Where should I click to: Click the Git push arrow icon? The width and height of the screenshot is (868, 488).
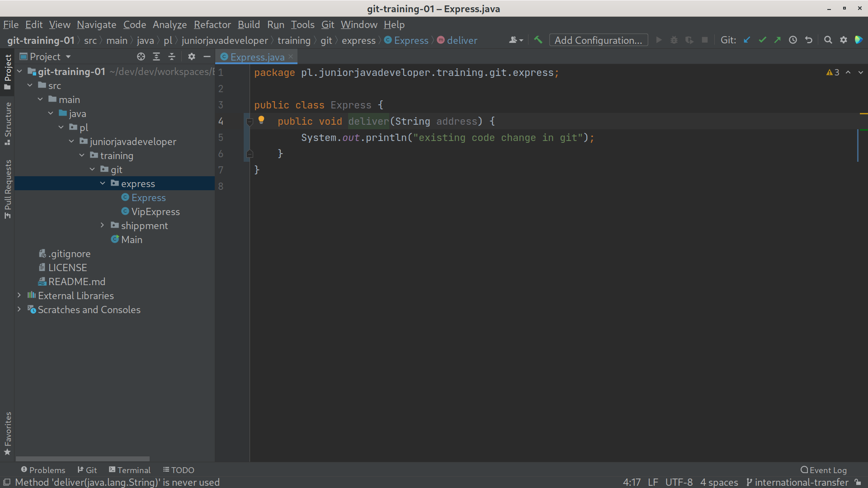[x=778, y=40]
